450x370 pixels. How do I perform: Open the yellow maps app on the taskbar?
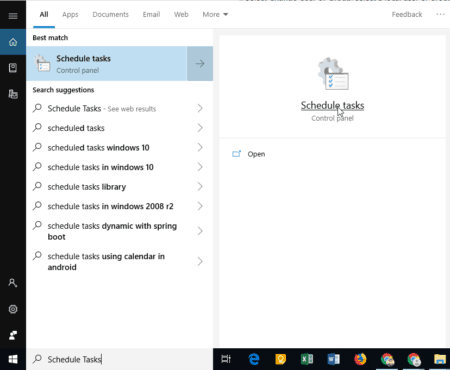[x=281, y=359]
